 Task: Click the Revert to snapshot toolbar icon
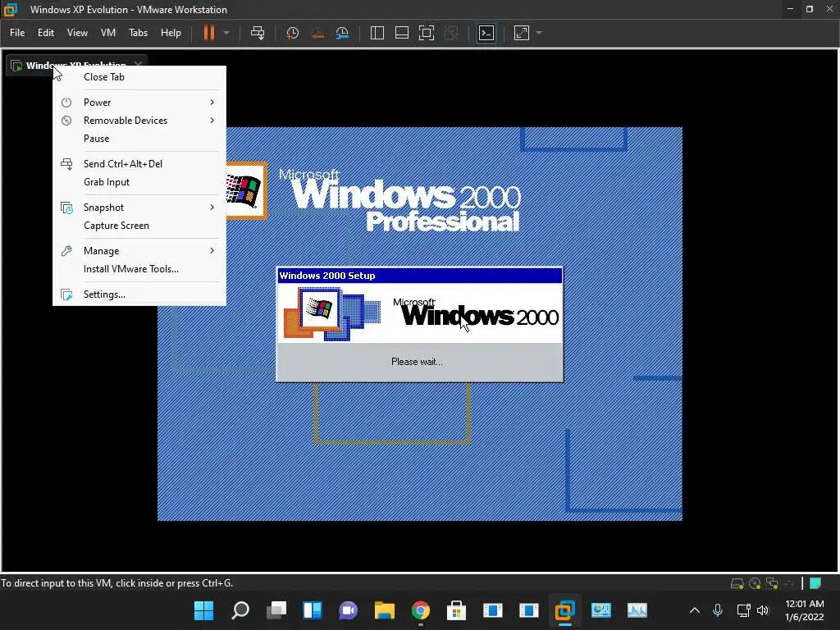[317, 33]
